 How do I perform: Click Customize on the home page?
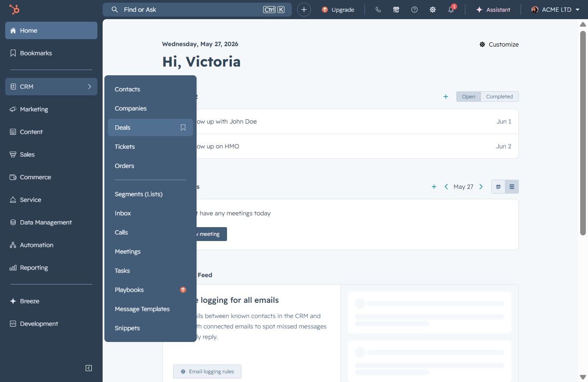tap(499, 44)
